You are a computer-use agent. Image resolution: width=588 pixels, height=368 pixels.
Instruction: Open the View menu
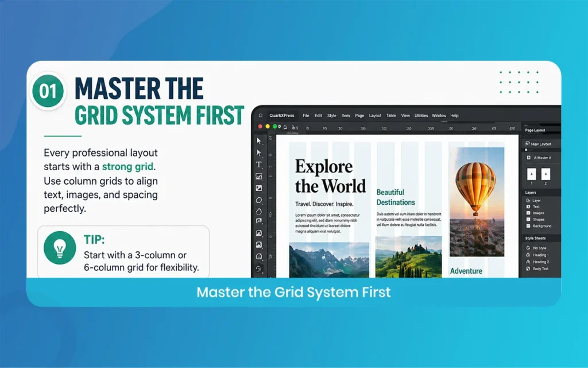[x=405, y=116]
